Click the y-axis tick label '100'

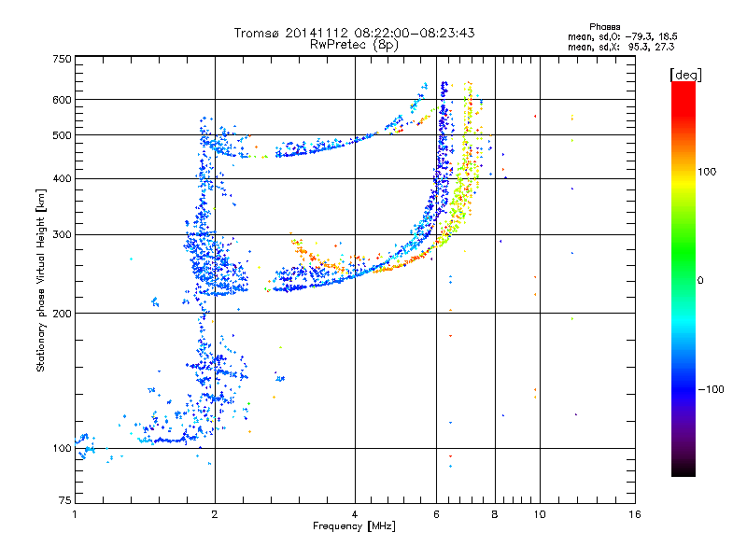(63, 449)
